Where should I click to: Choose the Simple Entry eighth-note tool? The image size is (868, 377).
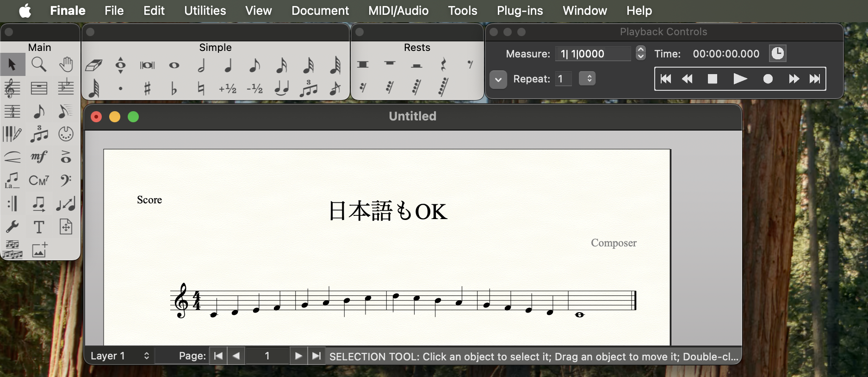[x=39, y=111]
